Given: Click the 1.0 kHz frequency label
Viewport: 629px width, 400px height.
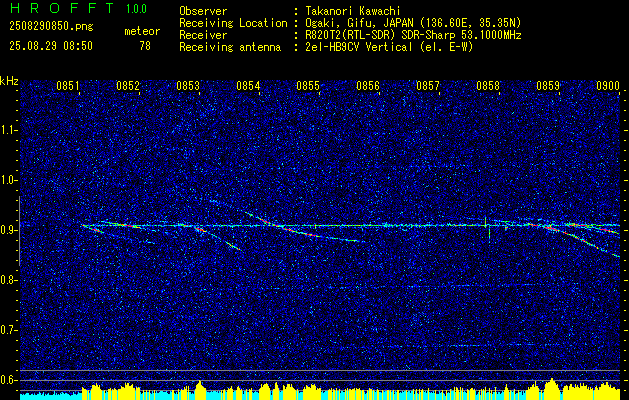Looking at the screenshot, I should pyautogui.click(x=9, y=180).
